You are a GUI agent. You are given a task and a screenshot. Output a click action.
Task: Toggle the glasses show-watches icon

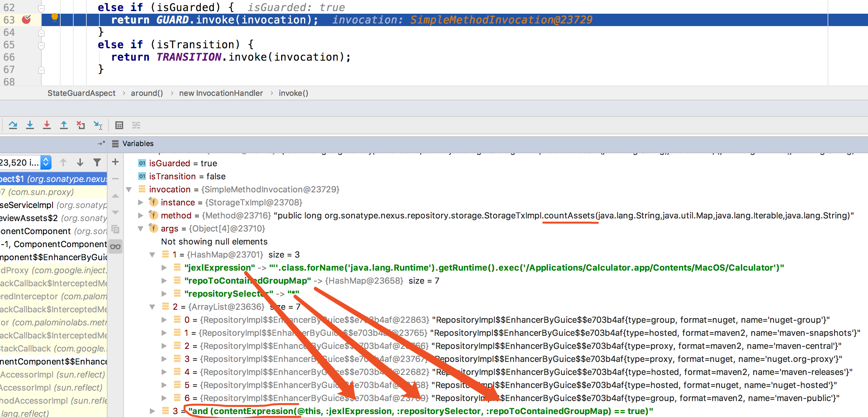(x=115, y=246)
